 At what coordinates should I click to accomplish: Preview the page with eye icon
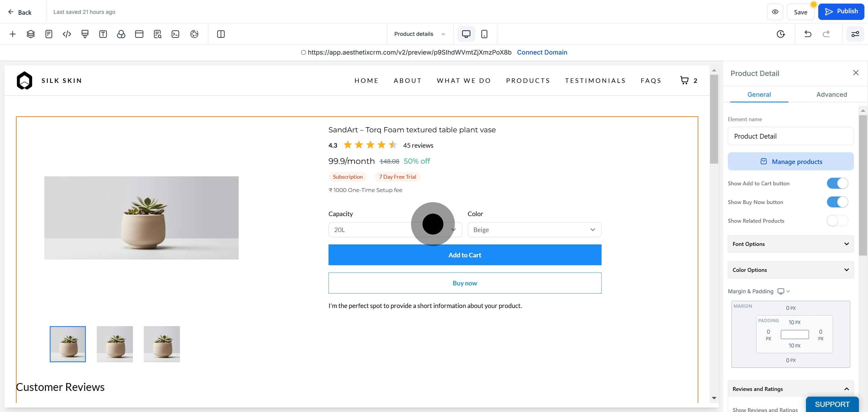pyautogui.click(x=775, y=12)
